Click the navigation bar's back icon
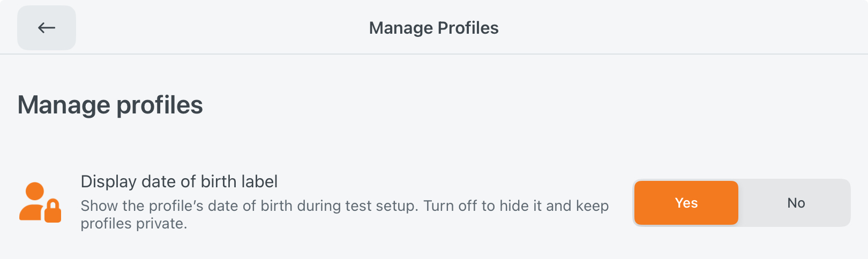The image size is (868, 259). [x=47, y=28]
